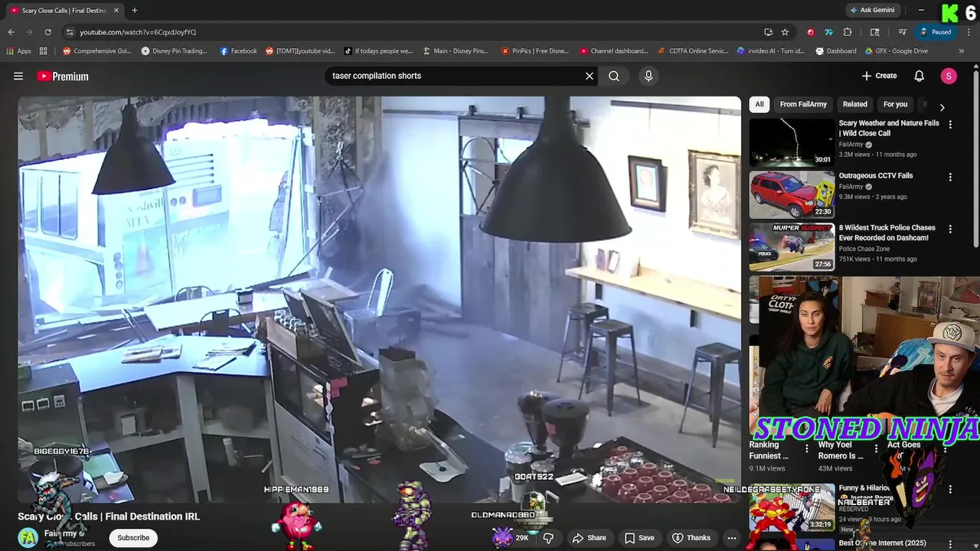
Task: Subscribe to the FailArmy channel
Action: click(133, 538)
